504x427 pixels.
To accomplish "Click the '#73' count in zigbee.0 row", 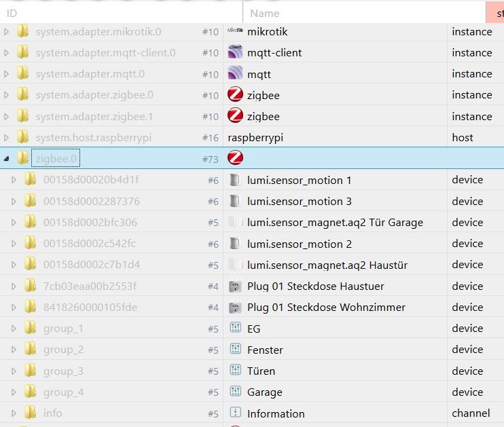I will 210,160.
